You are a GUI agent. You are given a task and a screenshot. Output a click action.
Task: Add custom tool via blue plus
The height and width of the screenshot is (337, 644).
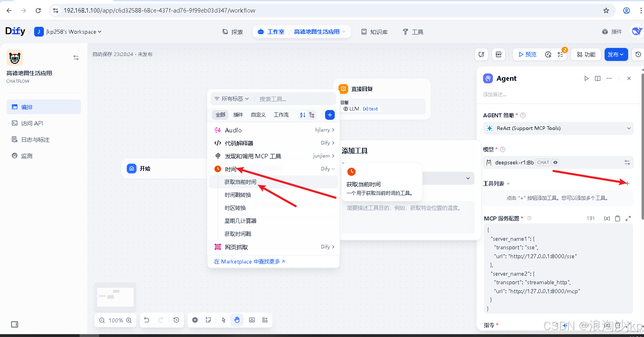tap(330, 115)
